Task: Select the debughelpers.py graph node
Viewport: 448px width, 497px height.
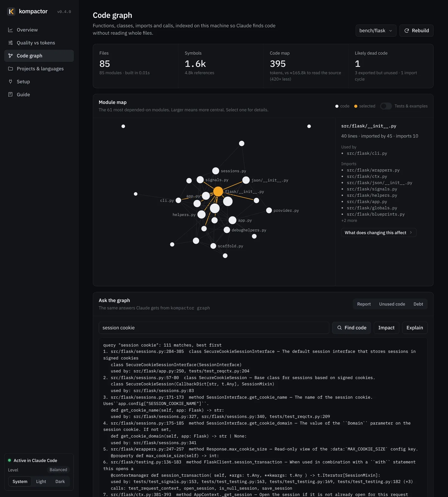Action: pos(227,230)
